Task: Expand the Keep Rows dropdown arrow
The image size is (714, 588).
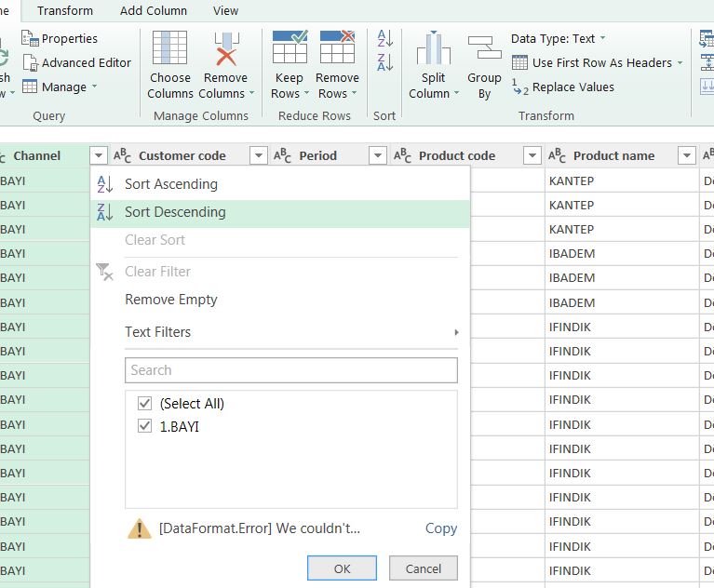Action: click(306, 93)
